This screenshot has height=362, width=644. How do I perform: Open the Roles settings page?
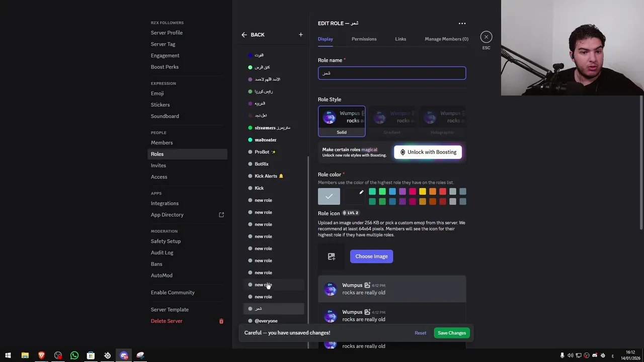187,154
